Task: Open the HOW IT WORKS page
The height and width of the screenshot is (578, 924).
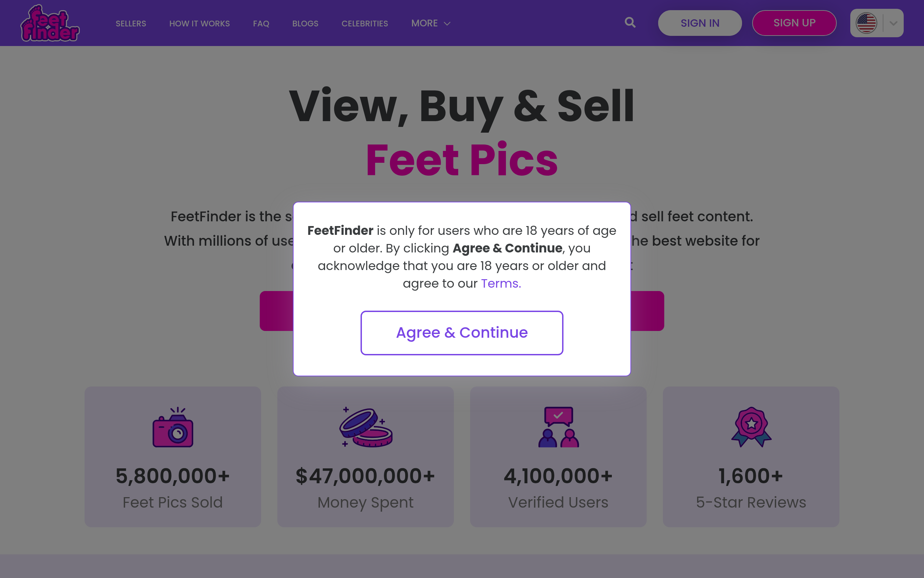Action: [x=200, y=24]
